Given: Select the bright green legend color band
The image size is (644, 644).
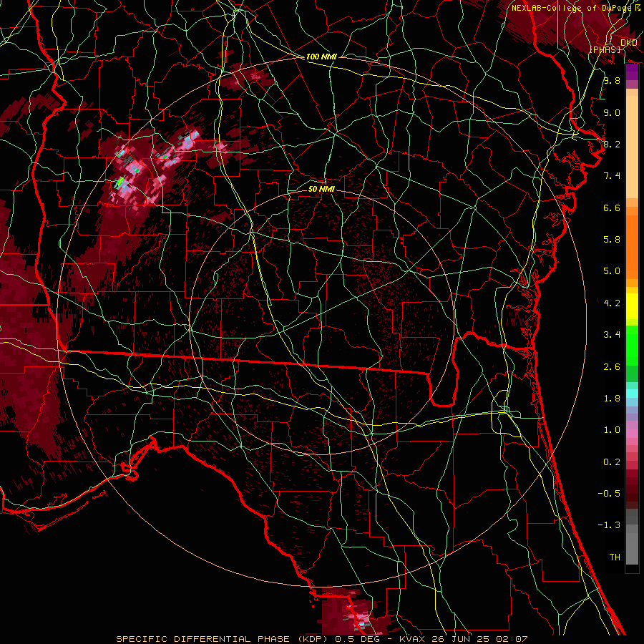Looking at the screenshot, I should tap(632, 346).
